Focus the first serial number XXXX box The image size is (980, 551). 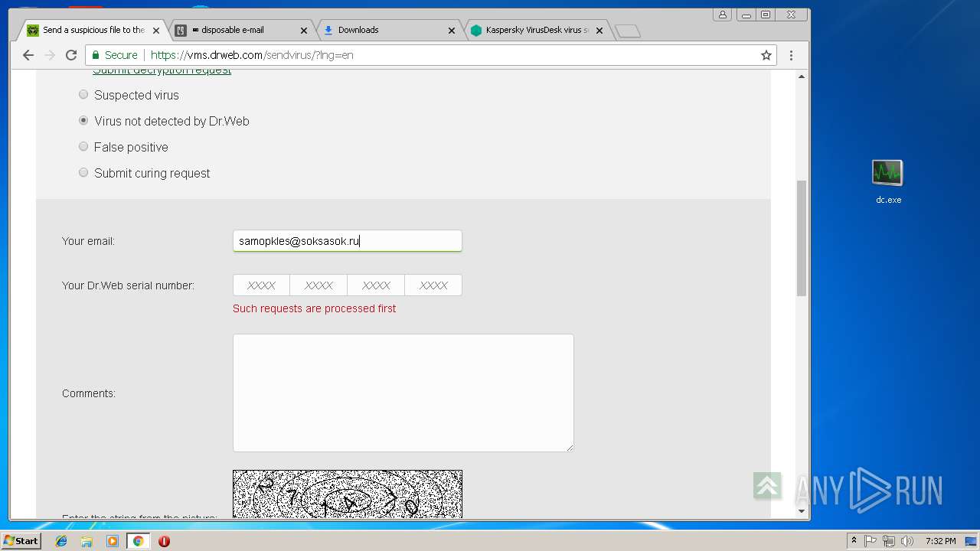click(261, 285)
